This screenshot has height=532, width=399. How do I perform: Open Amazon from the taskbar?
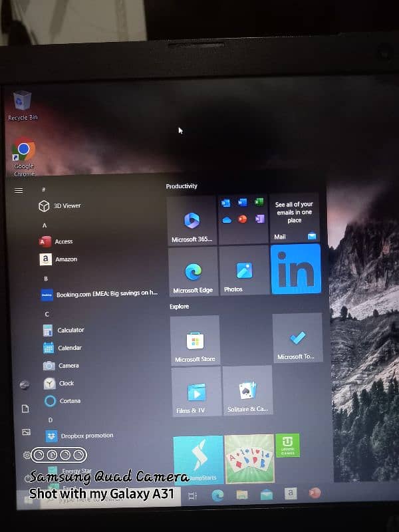point(291,493)
